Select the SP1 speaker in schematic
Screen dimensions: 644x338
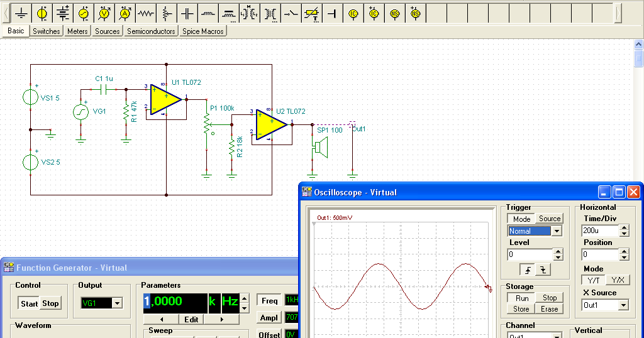tap(320, 147)
